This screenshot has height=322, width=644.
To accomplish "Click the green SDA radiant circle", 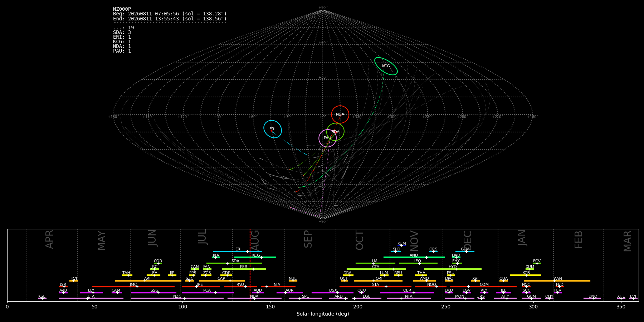I will click(335, 132).
